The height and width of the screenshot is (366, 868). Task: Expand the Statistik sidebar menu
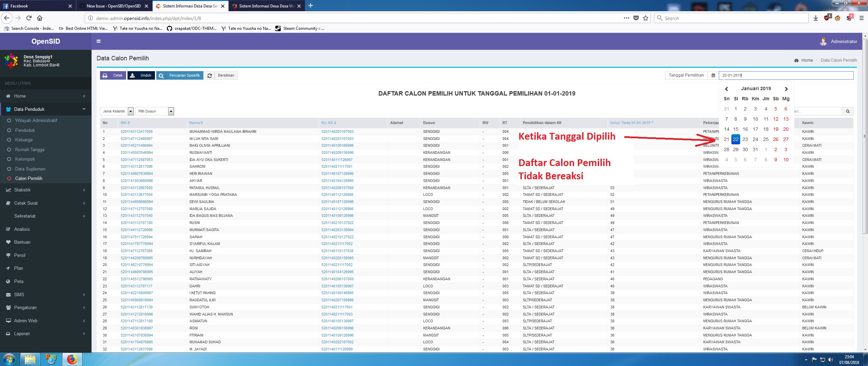pyautogui.click(x=22, y=190)
